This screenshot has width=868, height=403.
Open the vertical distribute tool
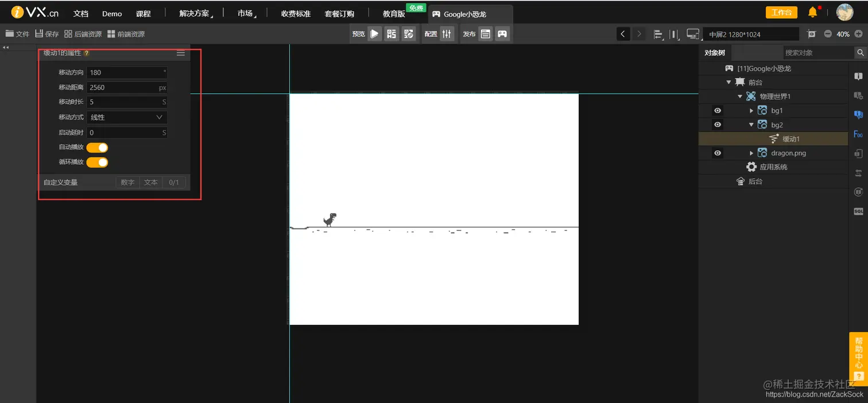[675, 34]
